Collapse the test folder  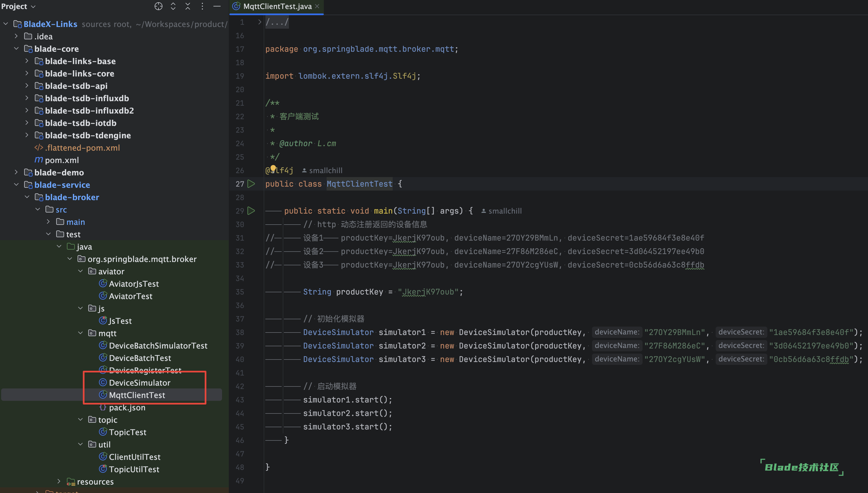point(48,234)
